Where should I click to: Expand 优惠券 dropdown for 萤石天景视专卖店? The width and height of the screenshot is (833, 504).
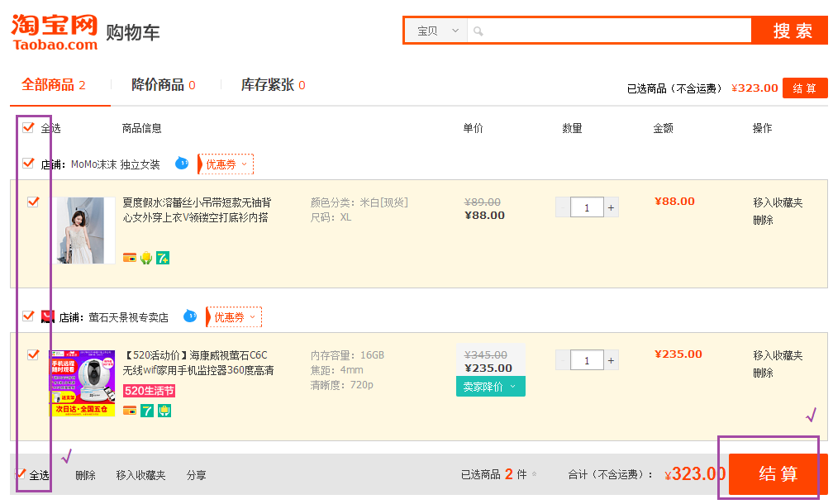coord(235,317)
